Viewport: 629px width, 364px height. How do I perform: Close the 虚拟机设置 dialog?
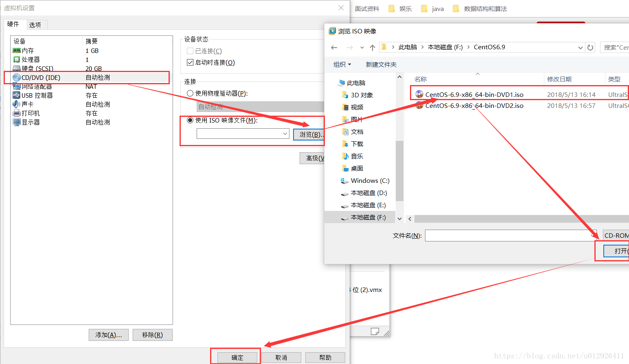tap(341, 8)
